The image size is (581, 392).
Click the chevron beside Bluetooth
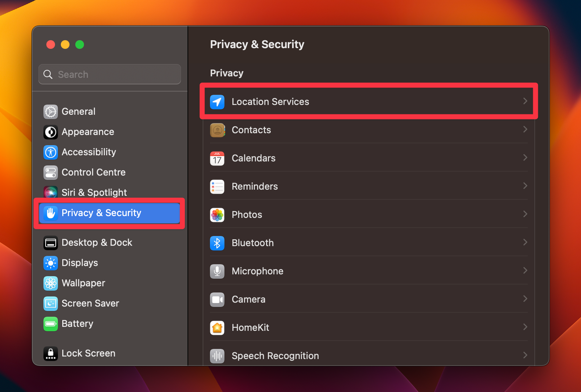click(525, 242)
